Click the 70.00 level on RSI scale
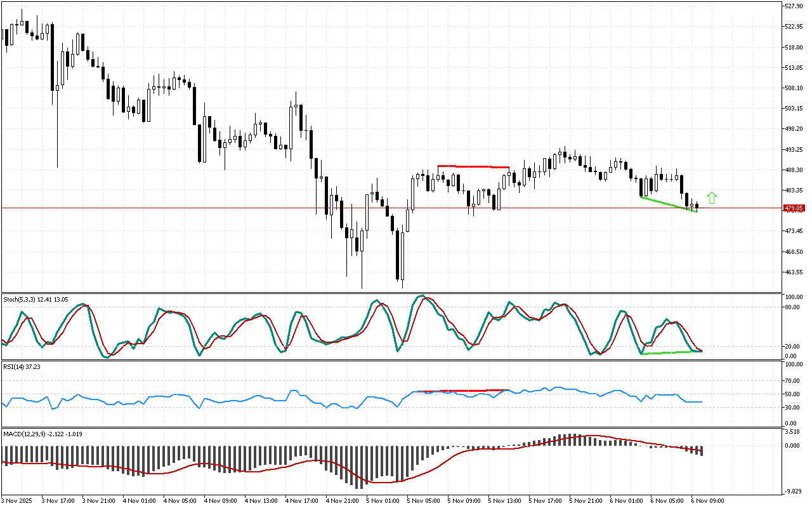The width and height of the screenshot is (812, 508). (x=794, y=381)
